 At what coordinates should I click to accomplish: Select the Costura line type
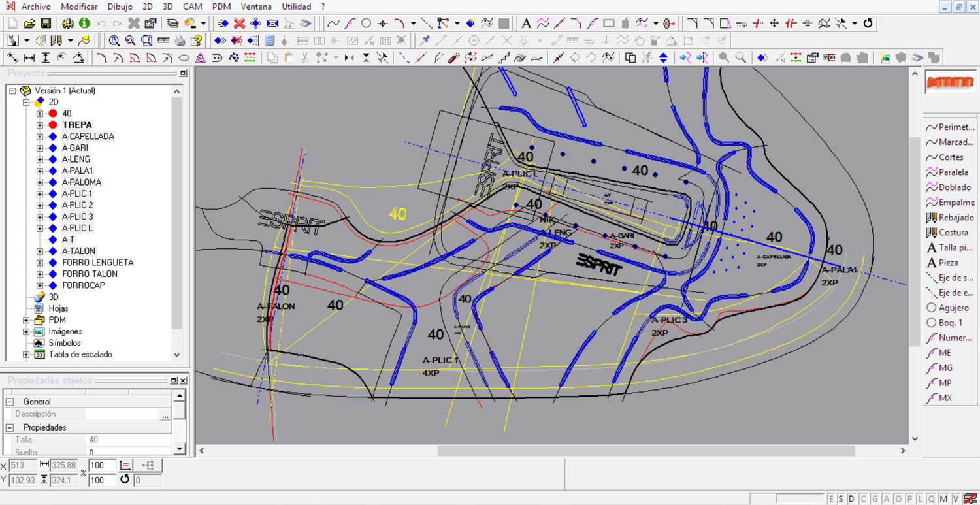point(953,233)
